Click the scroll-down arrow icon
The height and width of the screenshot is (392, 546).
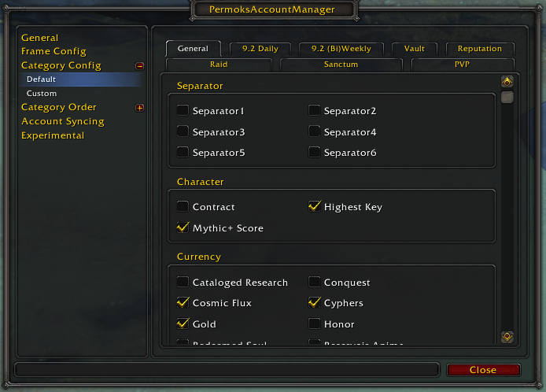(x=507, y=337)
